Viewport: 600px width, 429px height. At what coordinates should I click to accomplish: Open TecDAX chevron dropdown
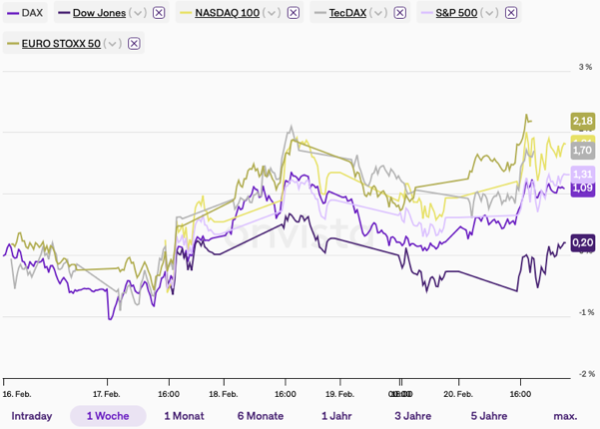376,13
